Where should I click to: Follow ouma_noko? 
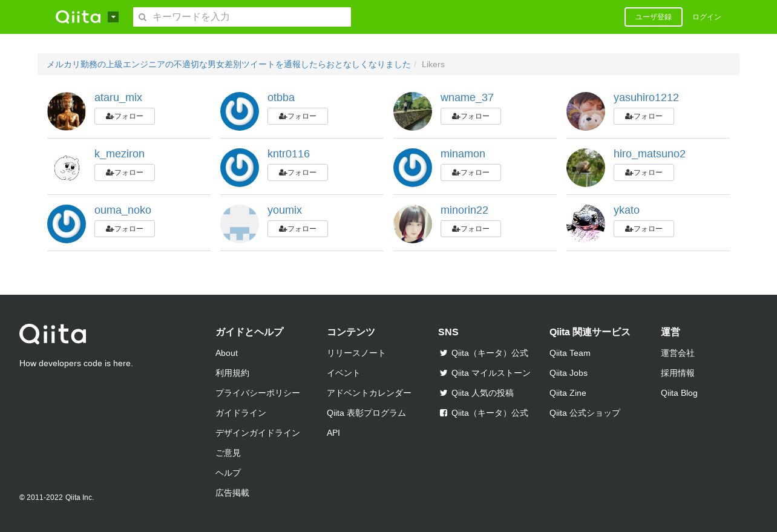point(125,229)
